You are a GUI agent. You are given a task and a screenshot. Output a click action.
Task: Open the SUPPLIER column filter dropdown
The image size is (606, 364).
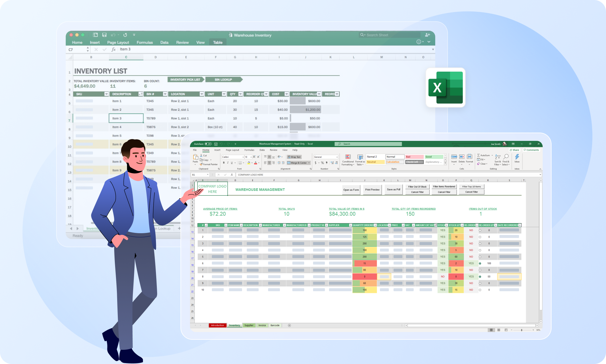tap(351, 225)
